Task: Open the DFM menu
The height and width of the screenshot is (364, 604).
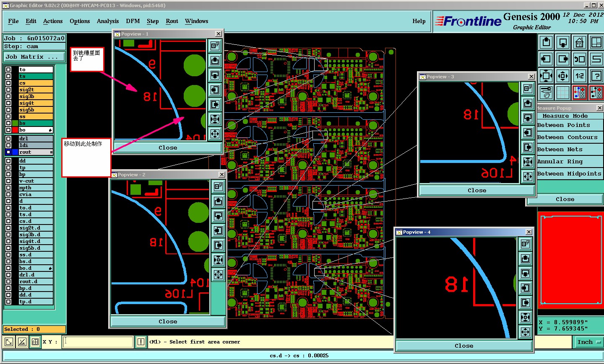Action: (x=133, y=21)
